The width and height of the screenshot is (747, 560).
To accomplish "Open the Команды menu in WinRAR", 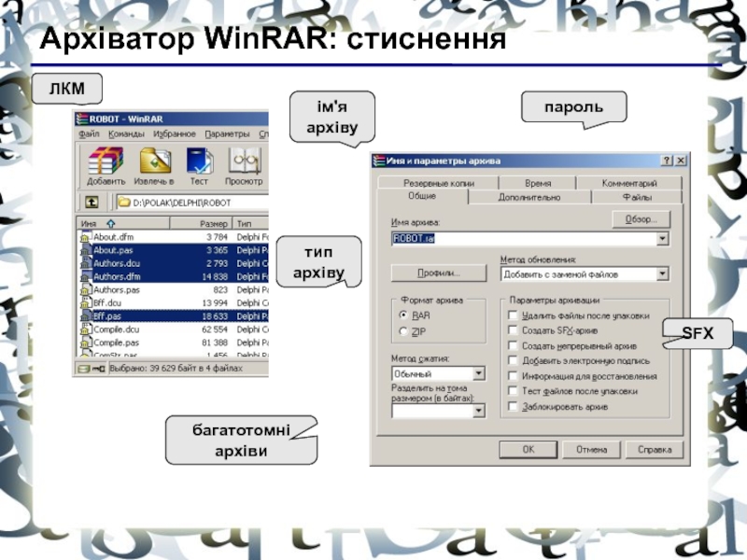I will pos(125,133).
